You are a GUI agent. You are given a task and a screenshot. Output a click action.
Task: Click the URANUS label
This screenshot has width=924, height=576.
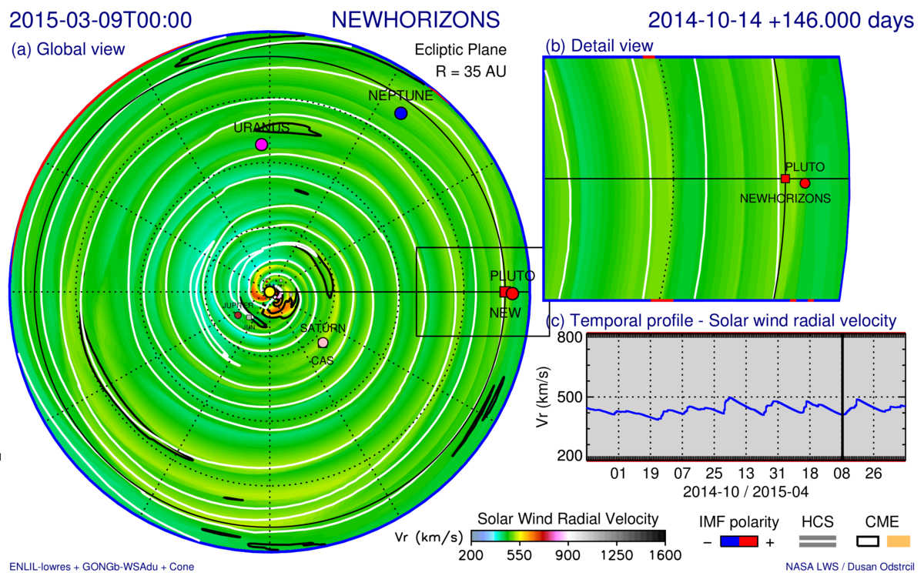[x=262, y=128]
